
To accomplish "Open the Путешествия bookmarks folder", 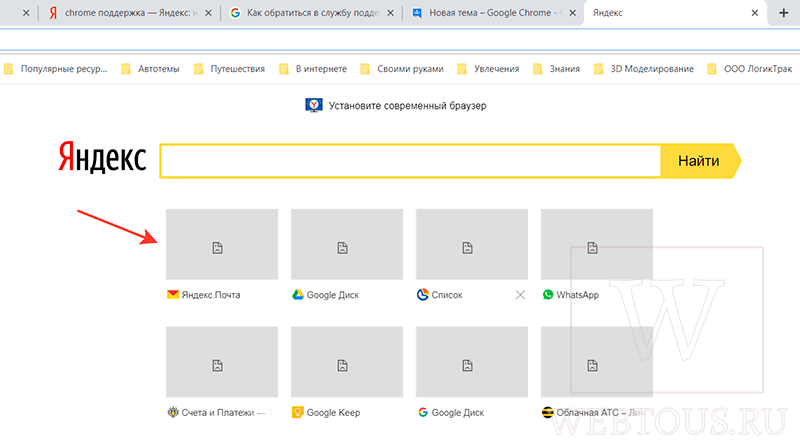I will click(230, 69).
